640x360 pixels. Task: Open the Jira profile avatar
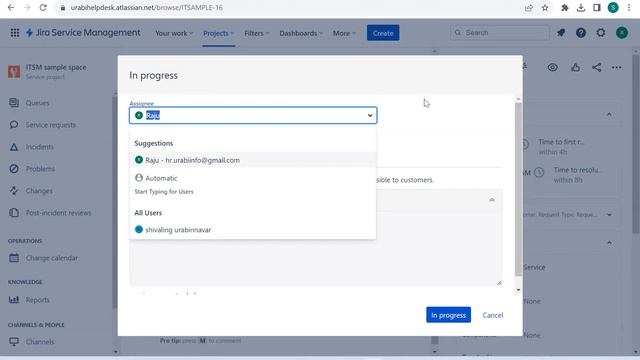[622, 33]
